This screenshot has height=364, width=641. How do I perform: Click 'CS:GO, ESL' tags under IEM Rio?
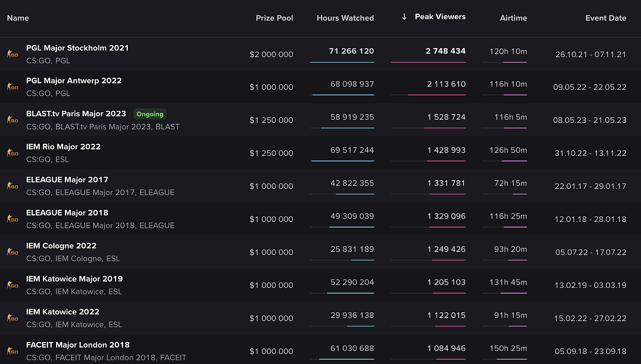coord(48,160)
